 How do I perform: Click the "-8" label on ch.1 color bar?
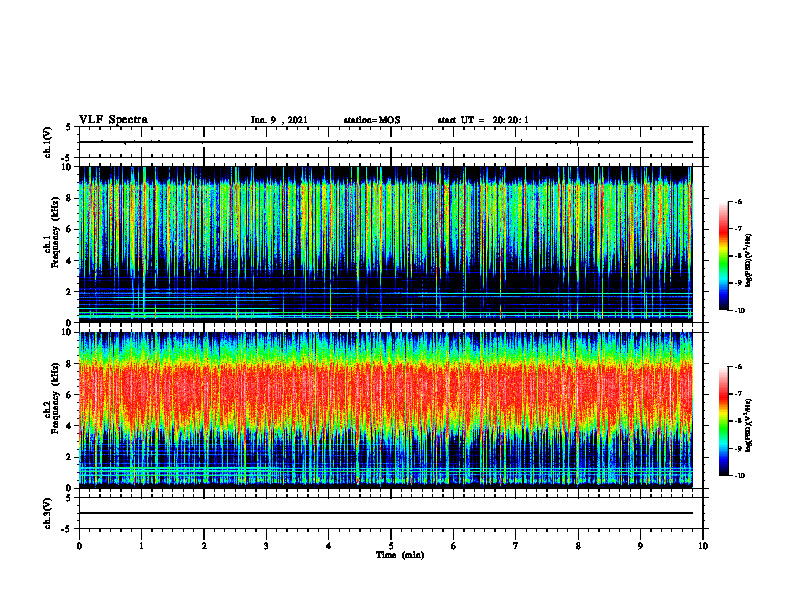click(x=738, y=256)
